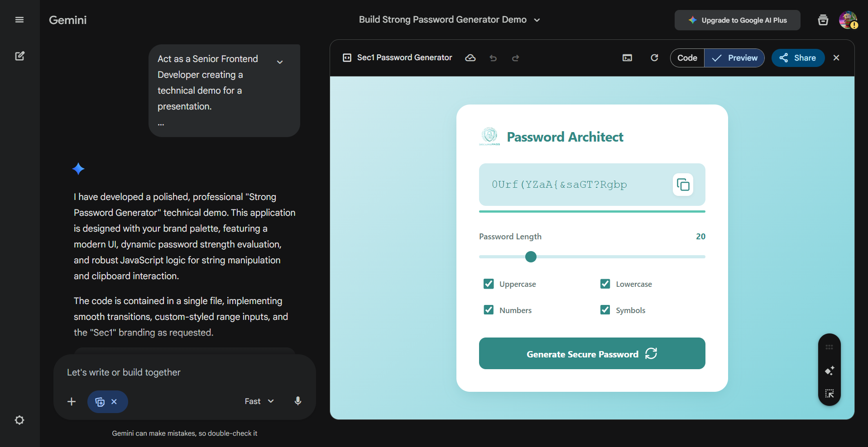Viewport: 868px width, 447px height.
Task: Open the Build Strong Password Generator Demo dropdown
Action: click(x=537, y=20)
